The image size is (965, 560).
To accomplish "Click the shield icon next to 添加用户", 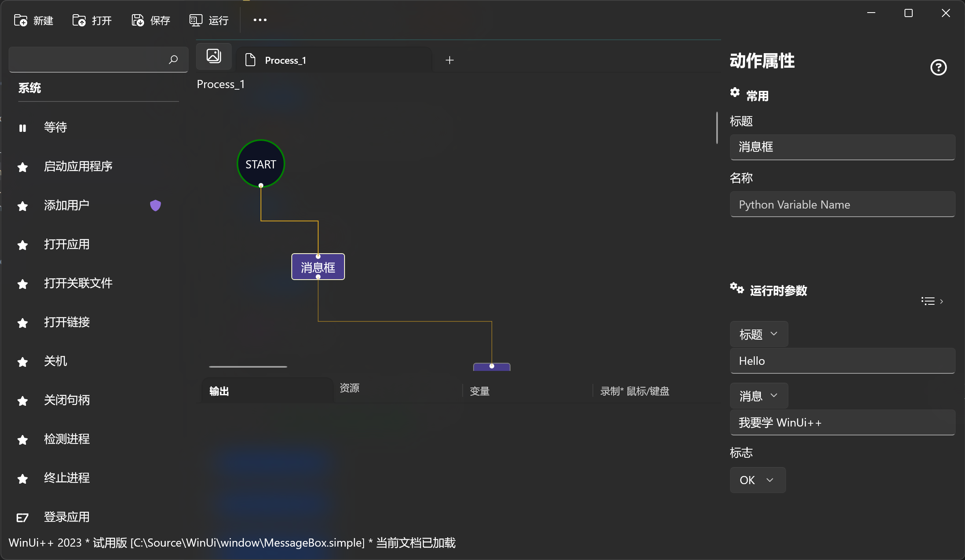I will click(x=155, y=205).
